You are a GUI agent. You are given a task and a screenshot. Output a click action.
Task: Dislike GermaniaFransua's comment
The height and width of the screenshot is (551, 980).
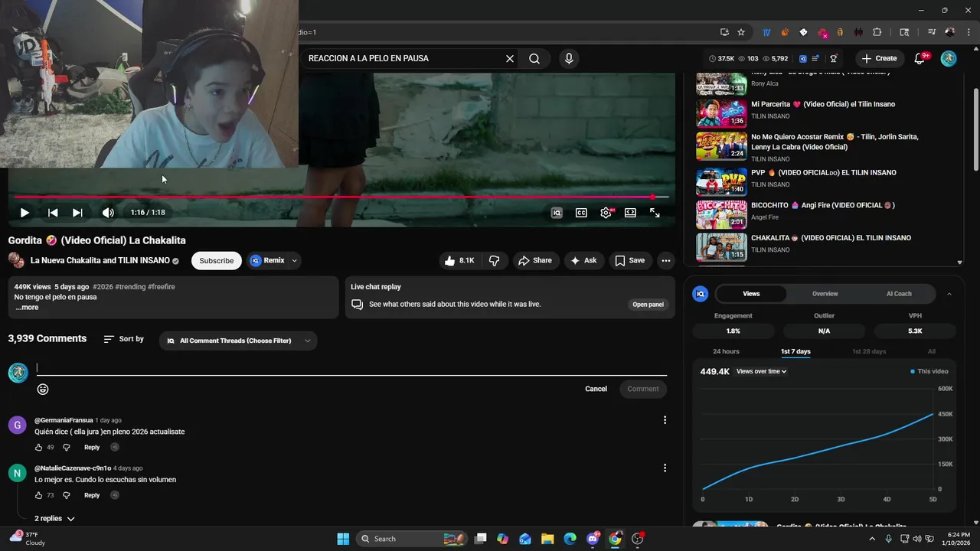pos(66,448)
